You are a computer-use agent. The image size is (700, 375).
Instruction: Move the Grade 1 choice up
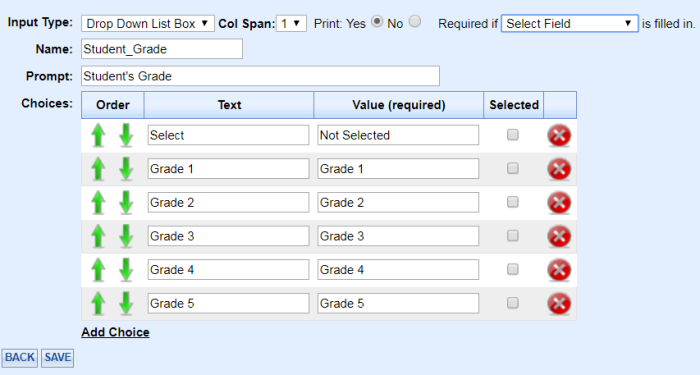click(x=98, y=169)
